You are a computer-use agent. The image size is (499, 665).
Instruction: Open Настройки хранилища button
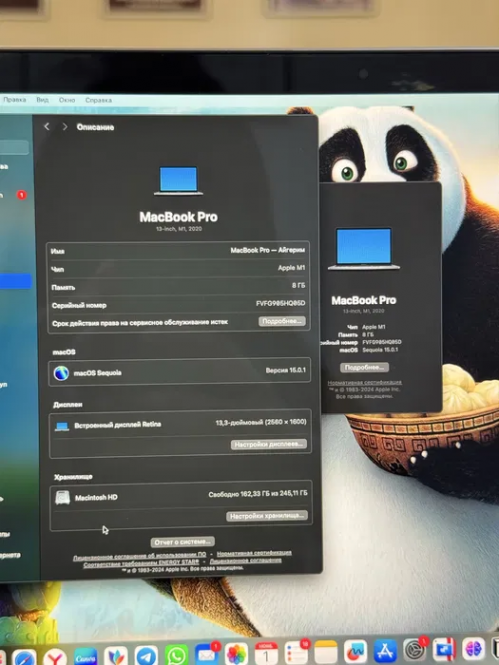(x=267, y=516)
